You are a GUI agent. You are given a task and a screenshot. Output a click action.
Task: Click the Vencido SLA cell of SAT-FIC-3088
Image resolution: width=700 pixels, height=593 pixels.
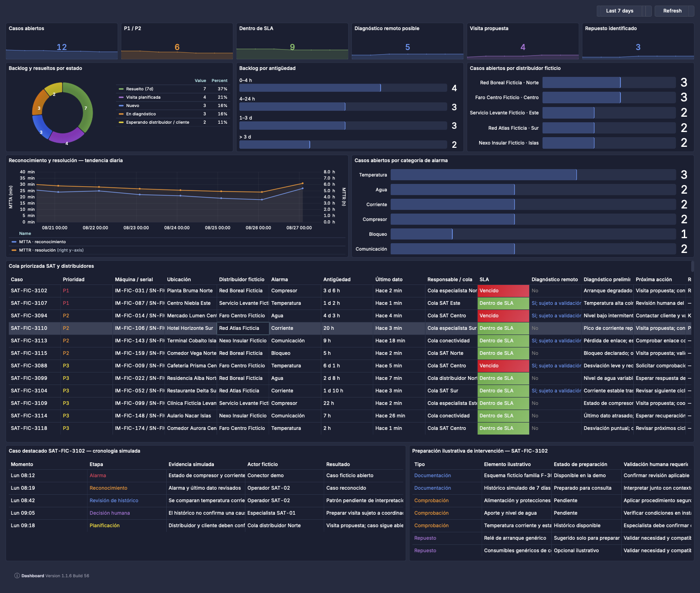pyautogui.click(x=503, y=366)
